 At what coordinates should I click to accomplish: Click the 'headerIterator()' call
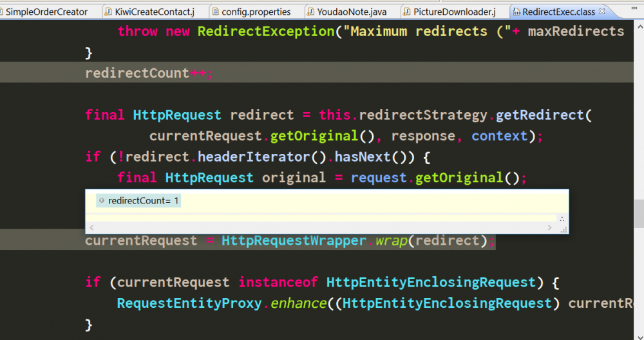(261, 157)
